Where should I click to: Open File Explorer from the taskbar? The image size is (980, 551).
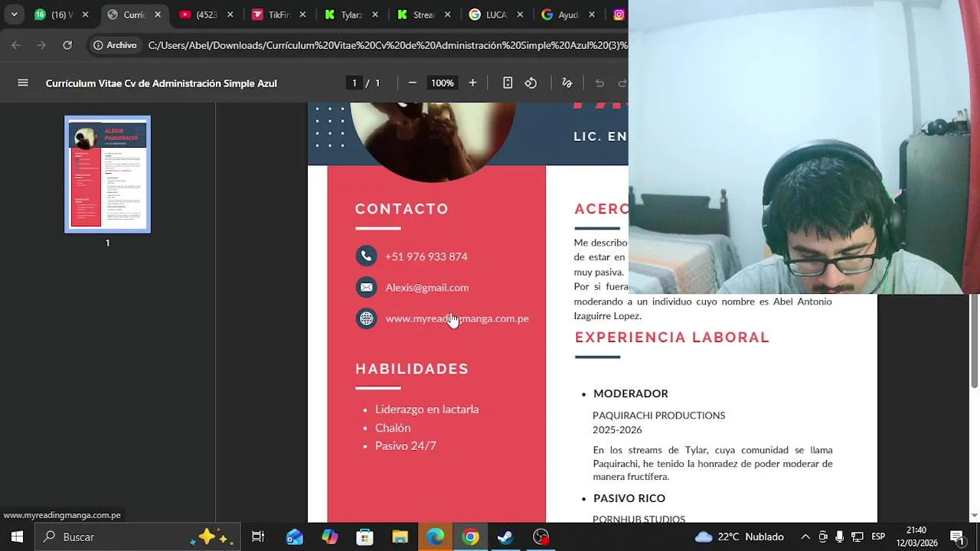[400, 536]
